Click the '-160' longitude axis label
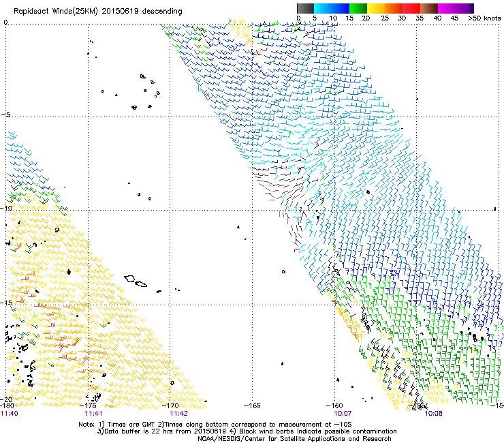This screenshot has width=504, height=443. (334, 406)
